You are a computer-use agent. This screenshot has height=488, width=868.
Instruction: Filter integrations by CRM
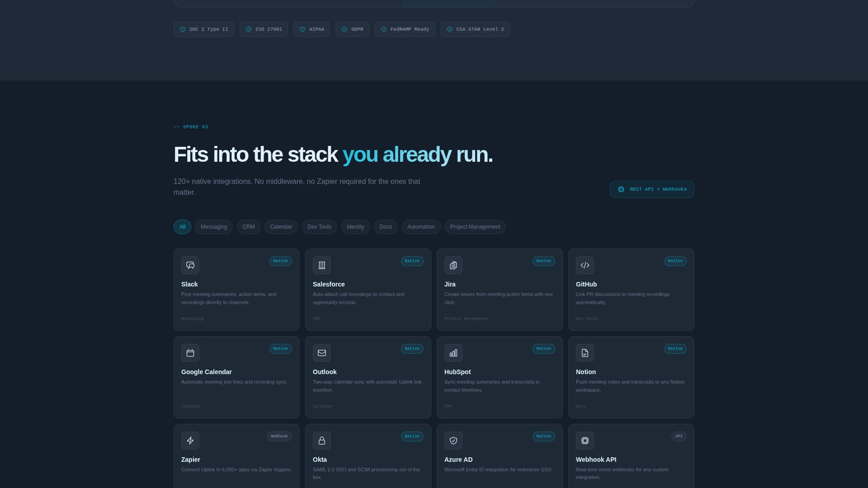(249, 227)
